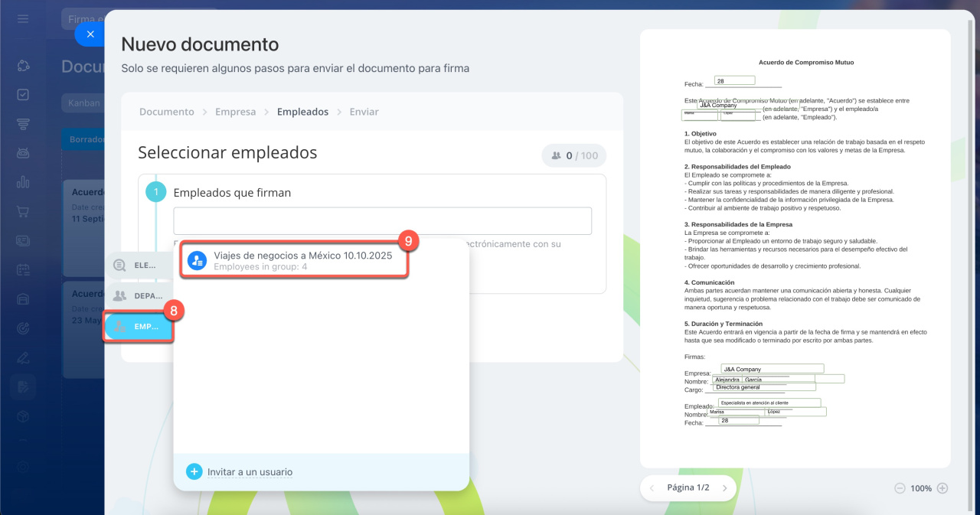Image resolution: width=980 pixels, height=515 pixels.
Task: Zoom in document preview with plus icon
Action: tap(942, 488)
